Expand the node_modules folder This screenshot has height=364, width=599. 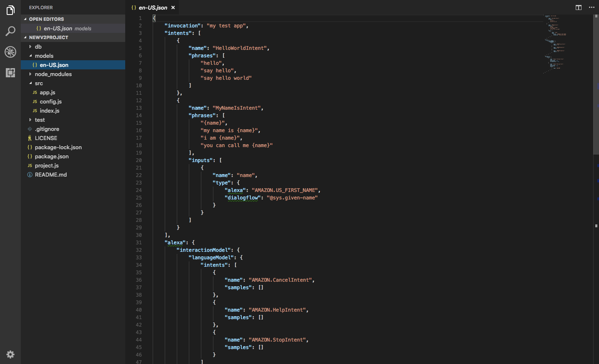53,74
